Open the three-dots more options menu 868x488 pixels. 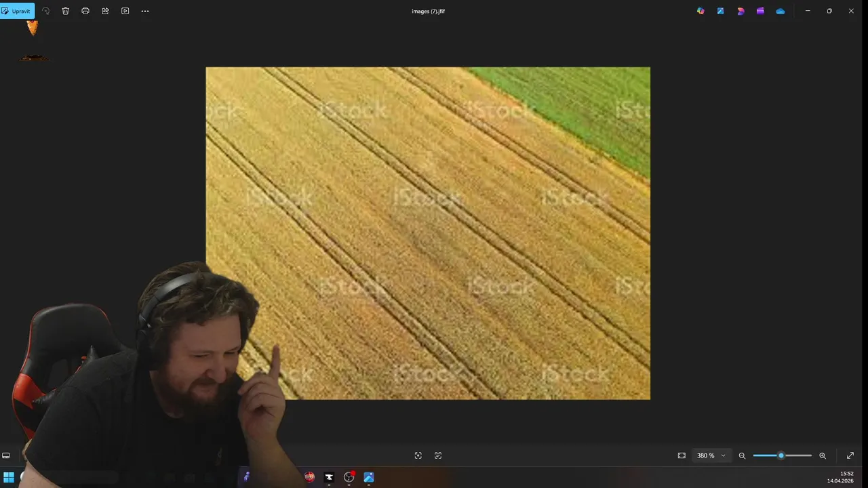pyautogui.click(x=145, y=11)
